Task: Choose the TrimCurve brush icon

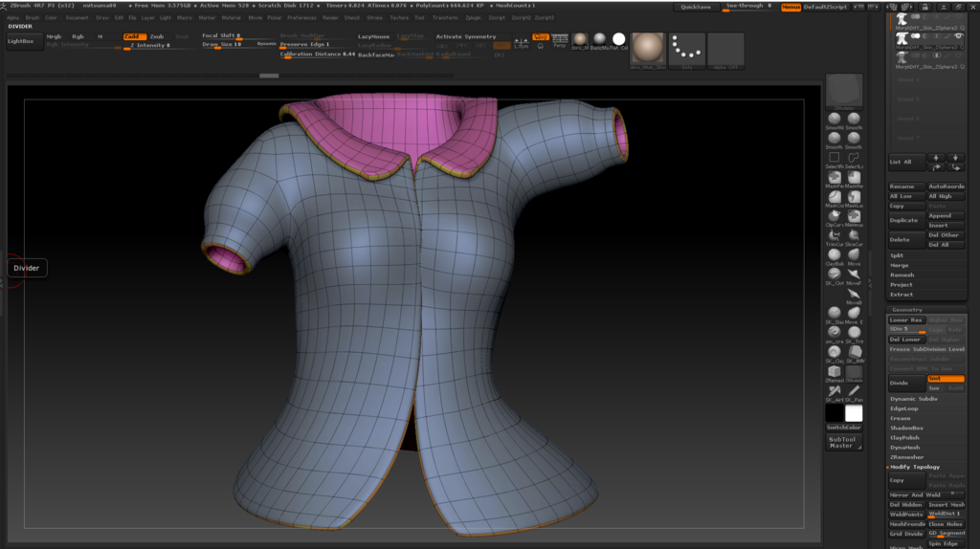Action: (835, 236)
